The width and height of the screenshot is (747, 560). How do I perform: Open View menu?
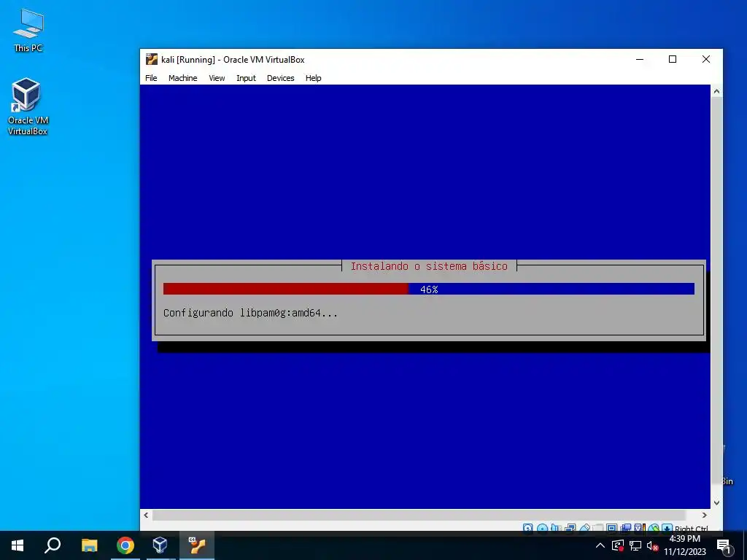click(217, 78)
